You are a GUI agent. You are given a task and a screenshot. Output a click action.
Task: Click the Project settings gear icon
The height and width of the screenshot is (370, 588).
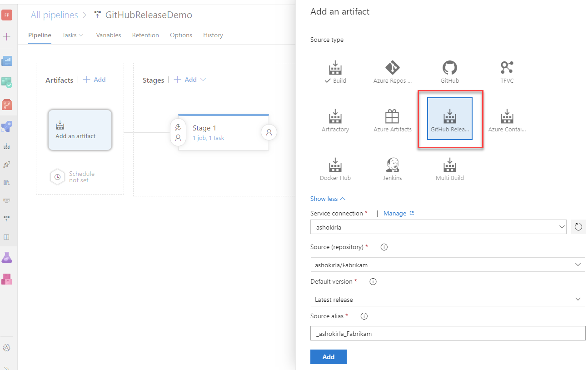pyautogui.click(x=7, y=347)
